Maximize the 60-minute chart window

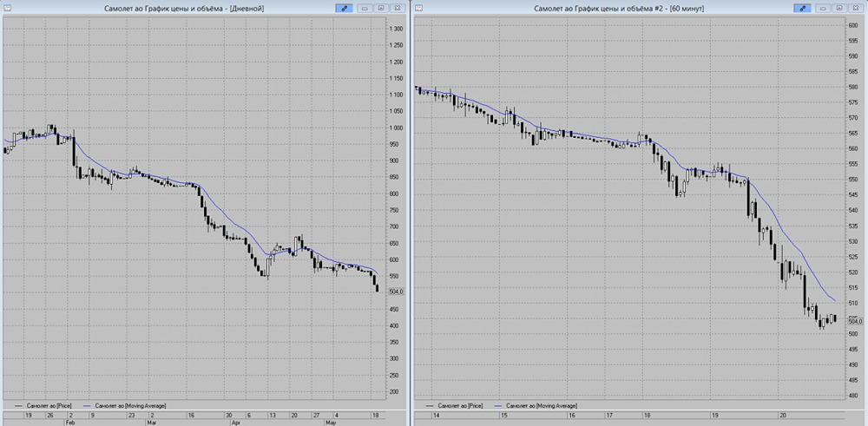(x=839, y=9)
